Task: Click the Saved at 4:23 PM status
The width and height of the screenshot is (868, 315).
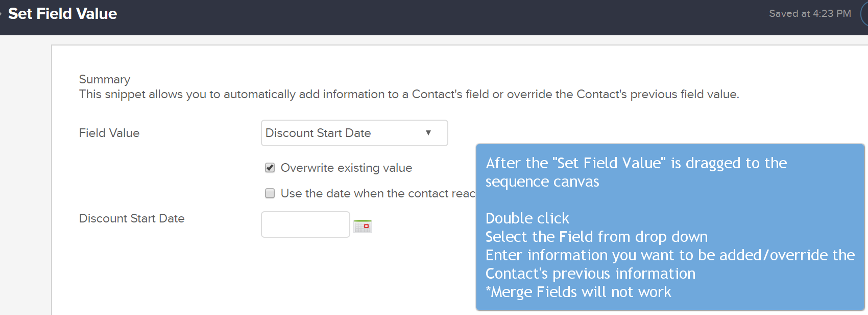Action: coord(810,14)
